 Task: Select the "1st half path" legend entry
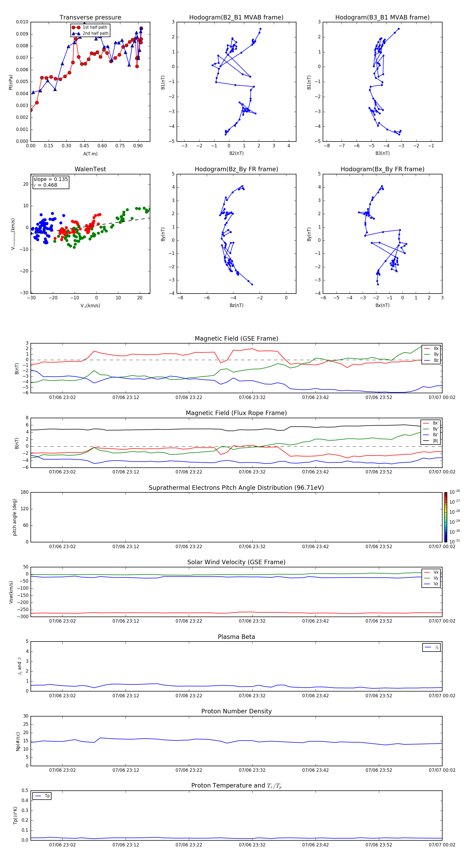click(x=90, y=27)
